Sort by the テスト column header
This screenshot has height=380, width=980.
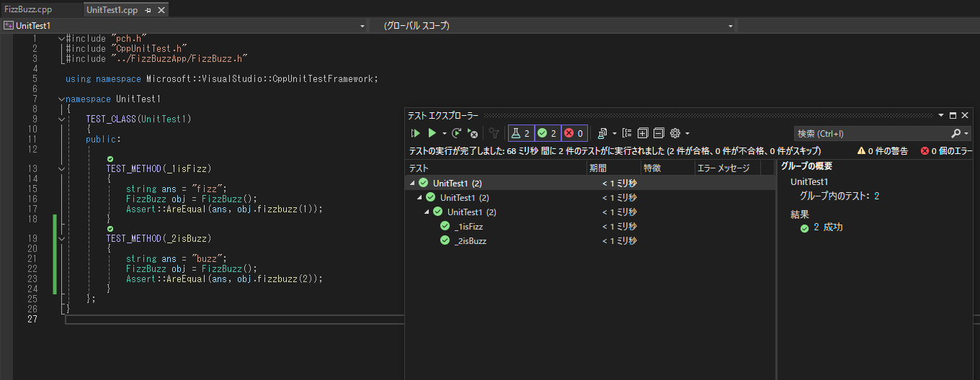[496, 168]
